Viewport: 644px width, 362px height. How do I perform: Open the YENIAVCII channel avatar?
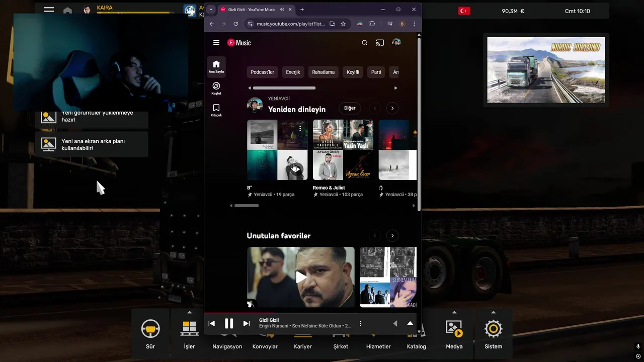click(x=255, y=105)
